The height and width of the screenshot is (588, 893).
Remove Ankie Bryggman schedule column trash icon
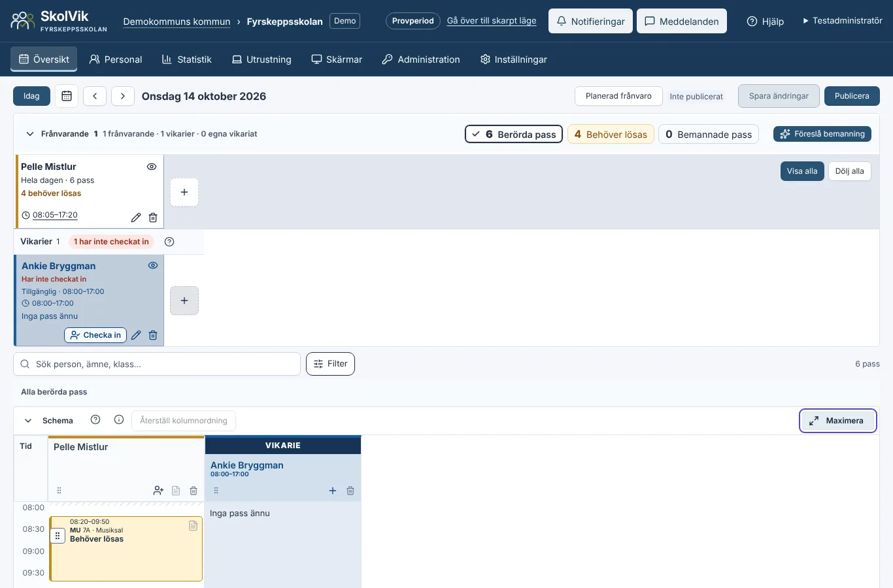(x=350, y=491)
